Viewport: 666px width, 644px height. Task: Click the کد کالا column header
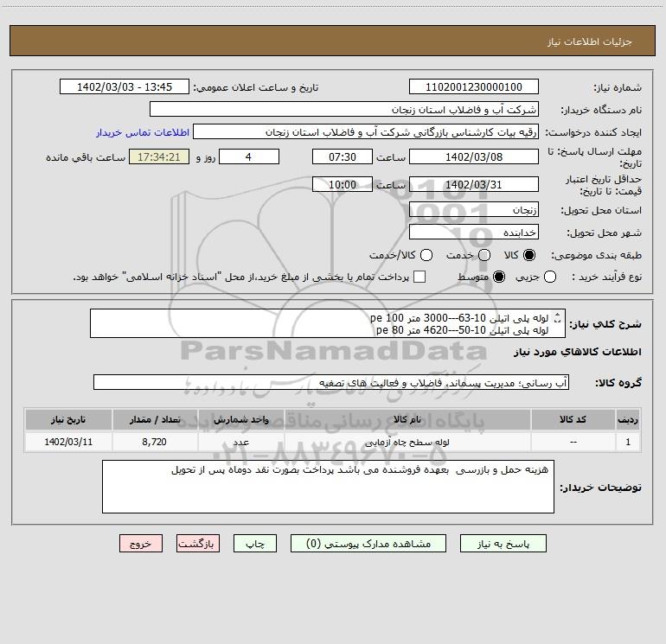point(573,419)
